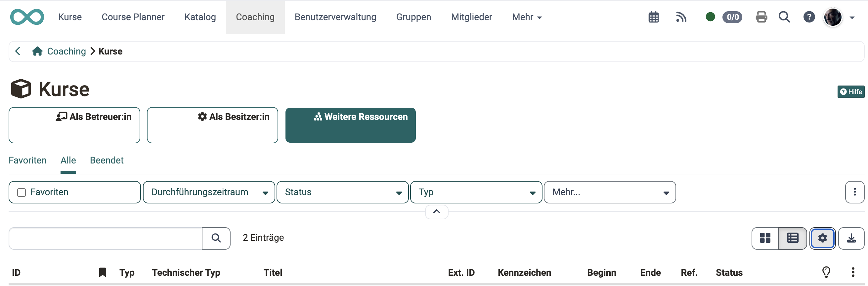Sort by Ende column header

(x=650, y=272)
